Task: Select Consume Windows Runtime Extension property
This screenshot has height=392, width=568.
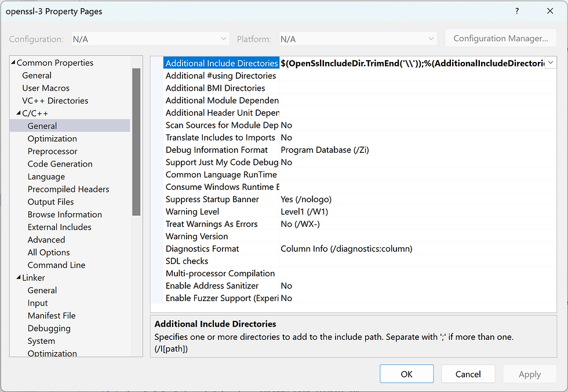Action: [x=221, y=187]
